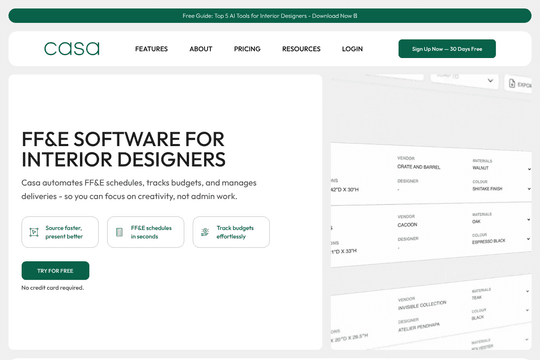Image resolution: width=540 pixels, height=360 pixels.
Task: Click the 'Invisible Collection' vendor text
Action: [422, 305]
